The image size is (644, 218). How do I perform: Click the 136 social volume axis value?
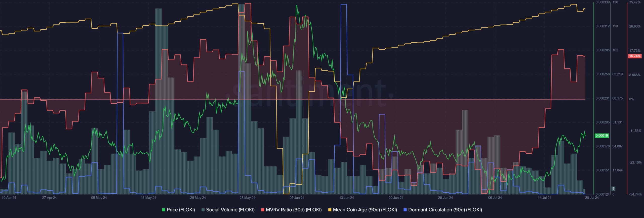[x=615, y=2]
